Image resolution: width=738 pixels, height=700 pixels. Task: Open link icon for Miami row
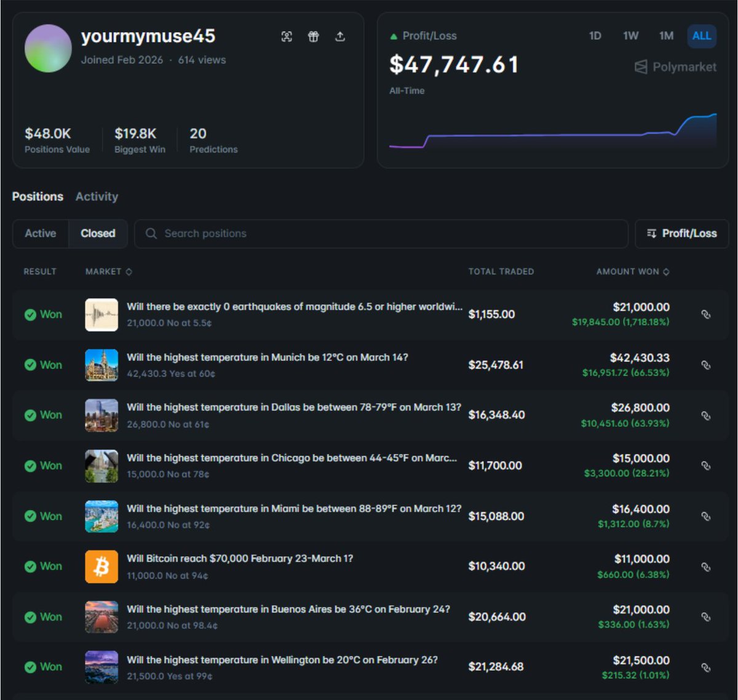(706, 516)
